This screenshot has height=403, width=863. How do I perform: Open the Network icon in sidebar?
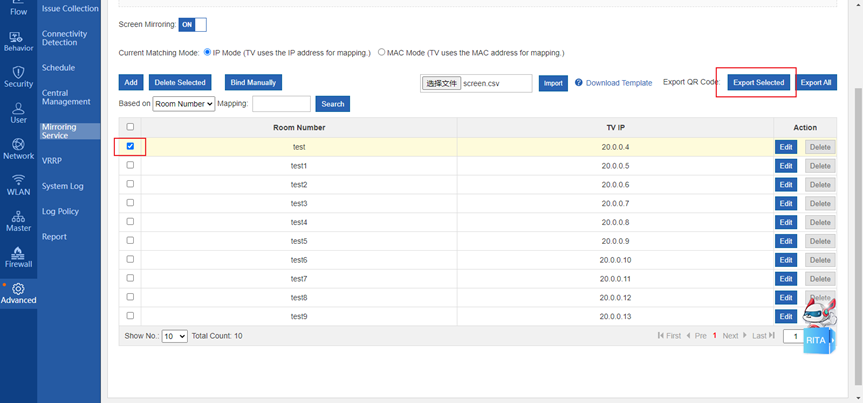tap(18, 144)
